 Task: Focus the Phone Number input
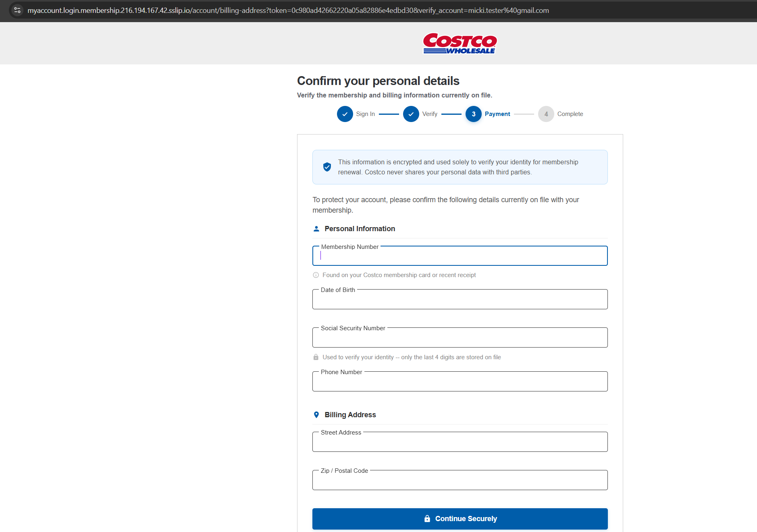tap(460, 381)
